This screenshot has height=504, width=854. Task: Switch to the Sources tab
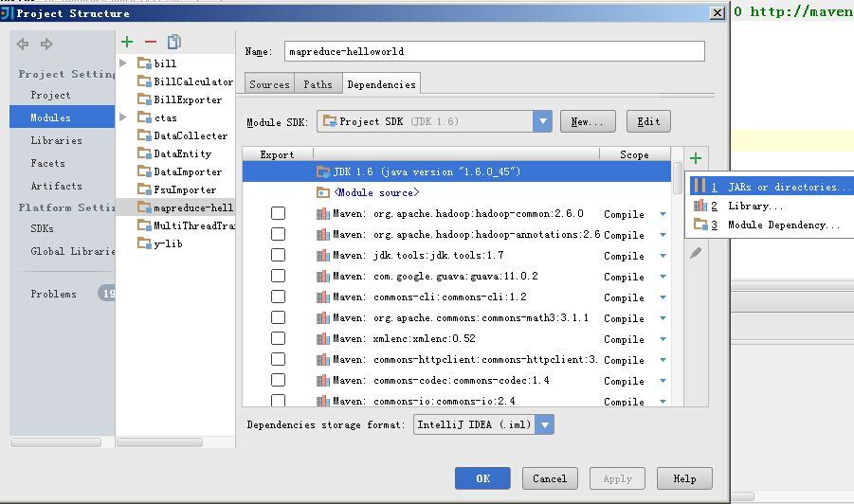(269, 84)
